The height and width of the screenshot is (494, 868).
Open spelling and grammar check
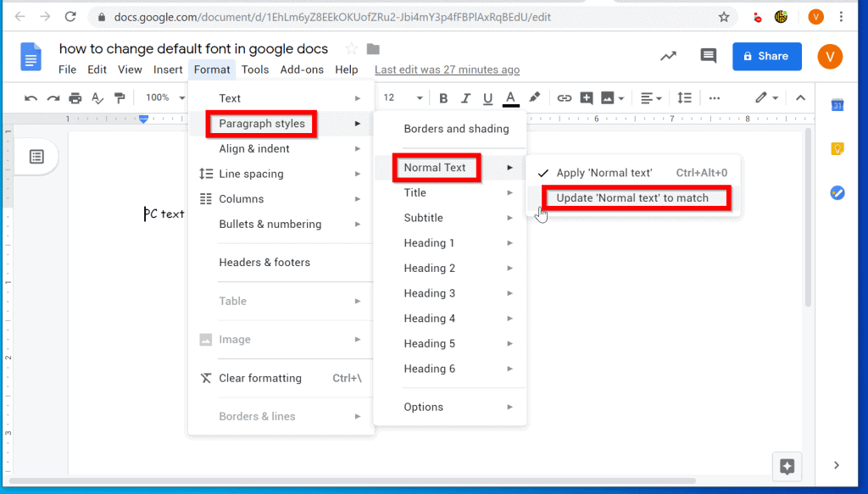click(97, 97)
